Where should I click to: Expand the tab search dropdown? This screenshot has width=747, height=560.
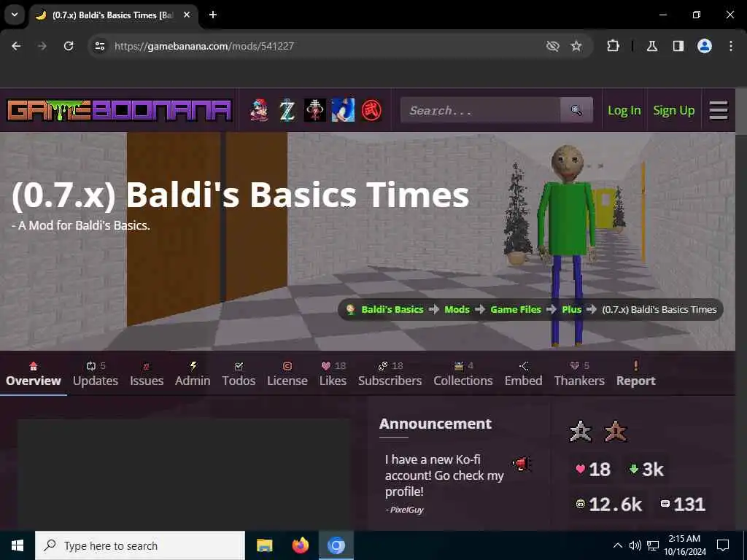[15, 15]
